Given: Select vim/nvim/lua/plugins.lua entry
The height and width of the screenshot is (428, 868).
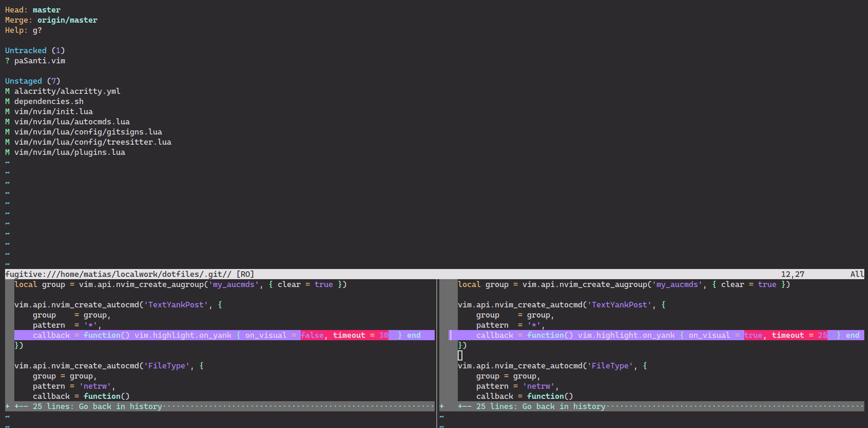Looking at the screenshot, I should [70, 152].
